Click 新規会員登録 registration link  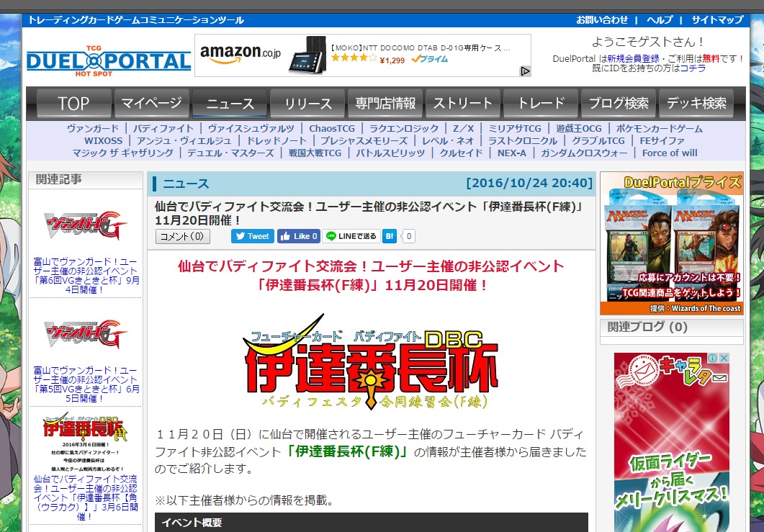coord(633,58)
